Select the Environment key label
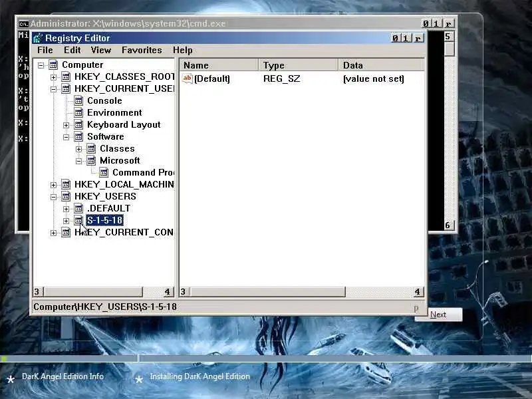This screenshot has width=532, height=399. [x=114, y=112]
